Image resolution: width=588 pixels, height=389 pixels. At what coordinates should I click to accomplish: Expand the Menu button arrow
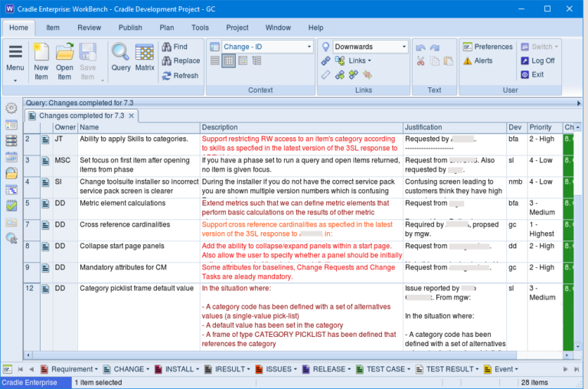click(15, 80)
